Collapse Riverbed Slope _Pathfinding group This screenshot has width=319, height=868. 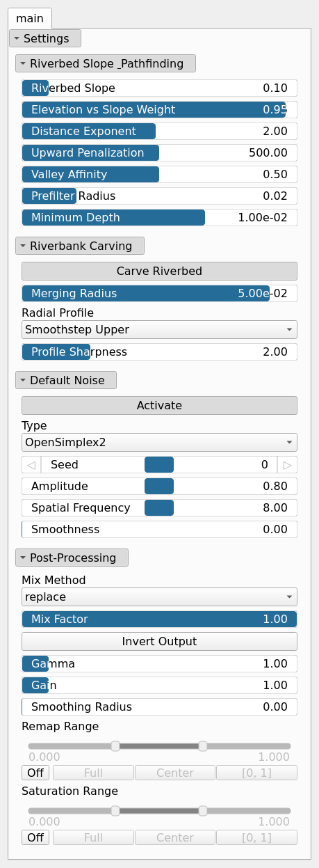pos(106,63)
